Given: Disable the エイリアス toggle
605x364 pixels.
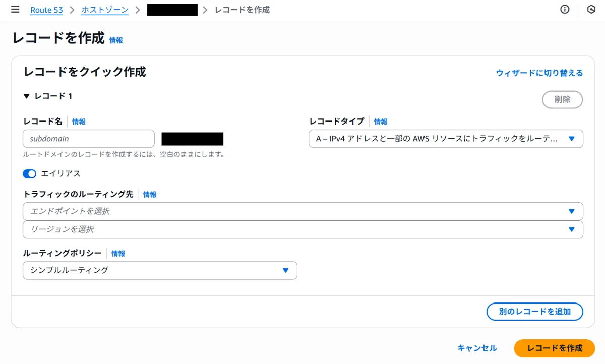Looking at the screenshot, I should click(x=29, y=173).
